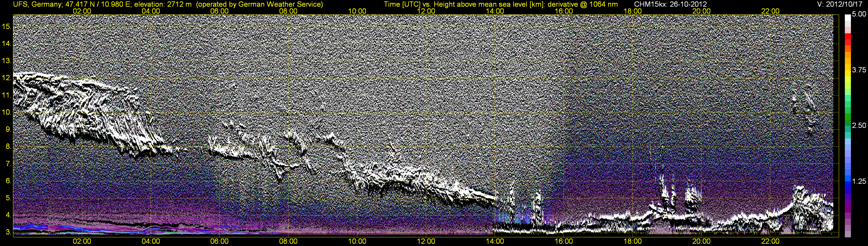Click the "7." height axis label
Screen dimensions: 868x246
[x=8, y=164]
